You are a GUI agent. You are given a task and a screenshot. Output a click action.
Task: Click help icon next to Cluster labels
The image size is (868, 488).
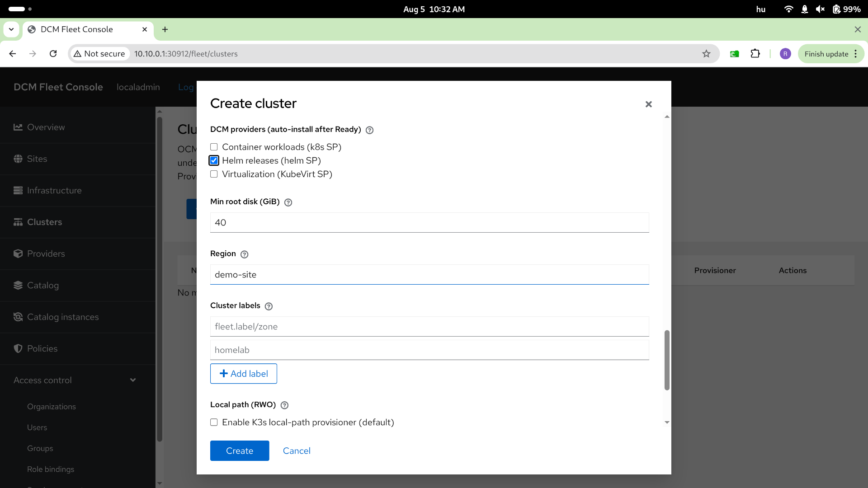pyautogui.click(x=269, y=306)
